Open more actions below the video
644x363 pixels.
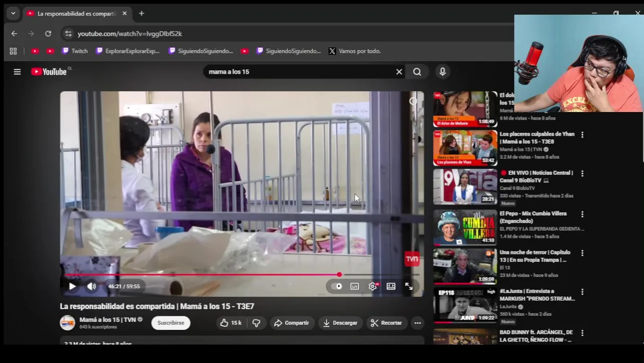[x=417, y=323]
